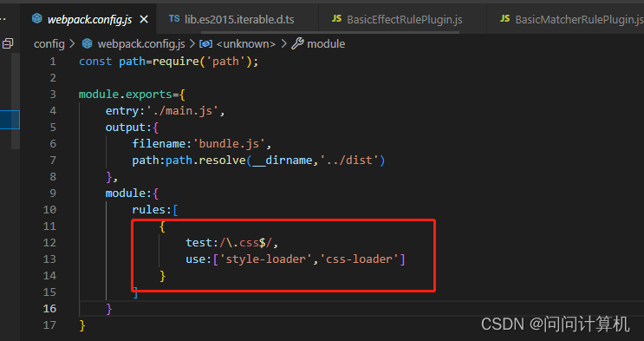Click the use property on line 13

click(196, 259)
